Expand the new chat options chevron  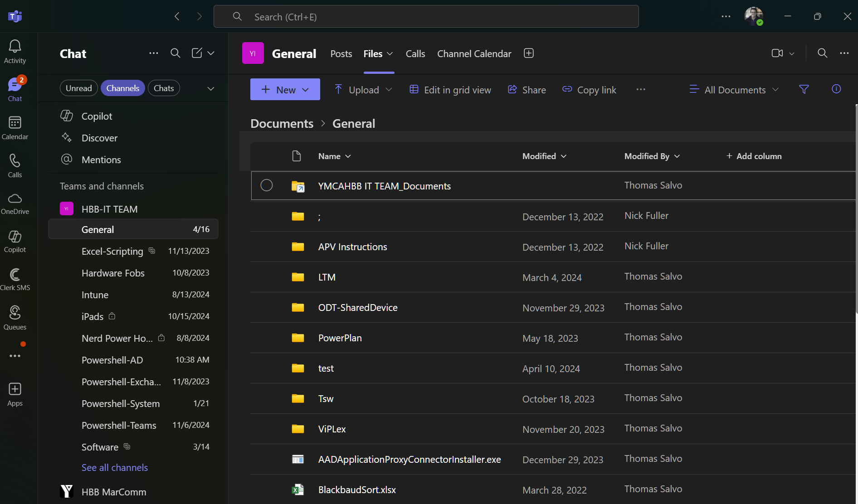pyautogui.click(x=211, y=53)
